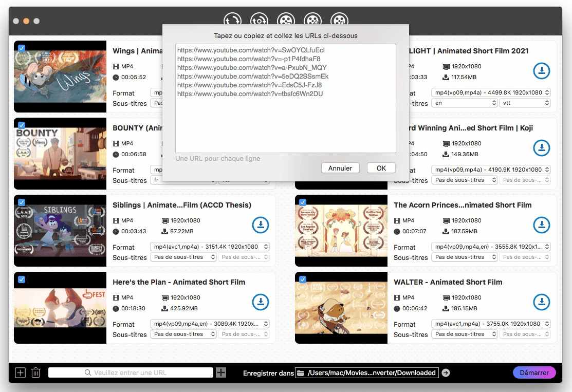Screen dimensions: 572x392
Task: Open the 'en' subtitle language dropdown for LIGHT
Action: pyautogui.click(x=465, y=103)
